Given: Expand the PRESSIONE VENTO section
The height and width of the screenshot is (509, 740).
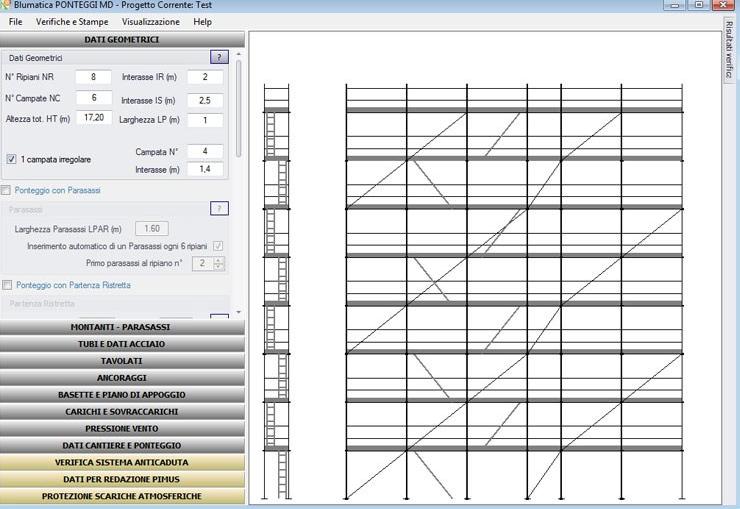Looking at the screenshot, I should pyautogui.click(x=121, y=429).
